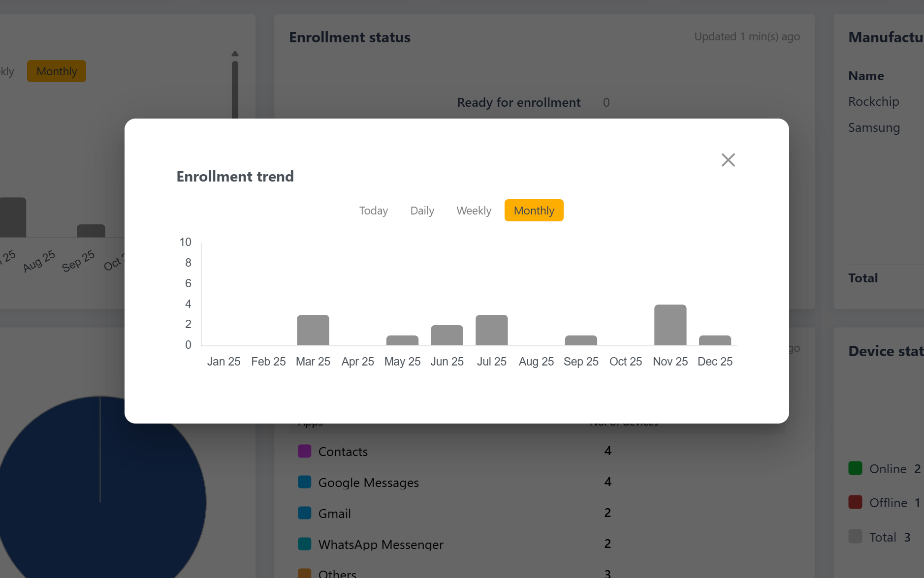Close the Enrollment trend popup
Screen dimensions: 924x578
[x=728, y=160]
